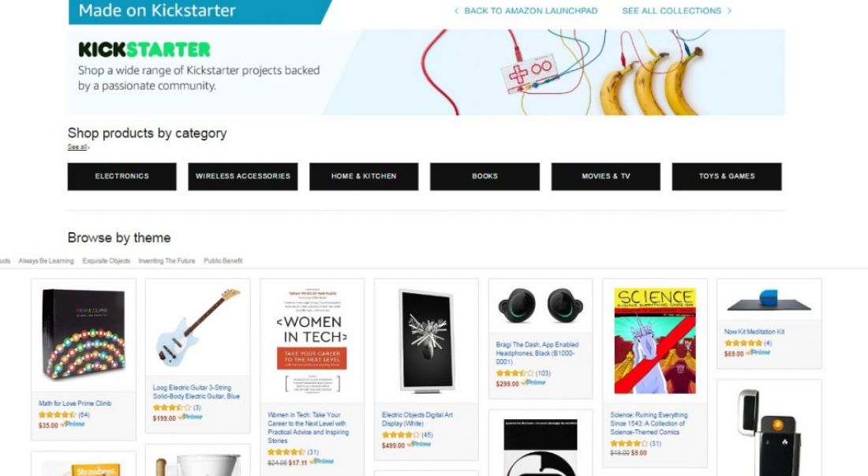Open the Movies & TV category
Image resolution: width=868 pixels, height=476 pixels.
605,177
